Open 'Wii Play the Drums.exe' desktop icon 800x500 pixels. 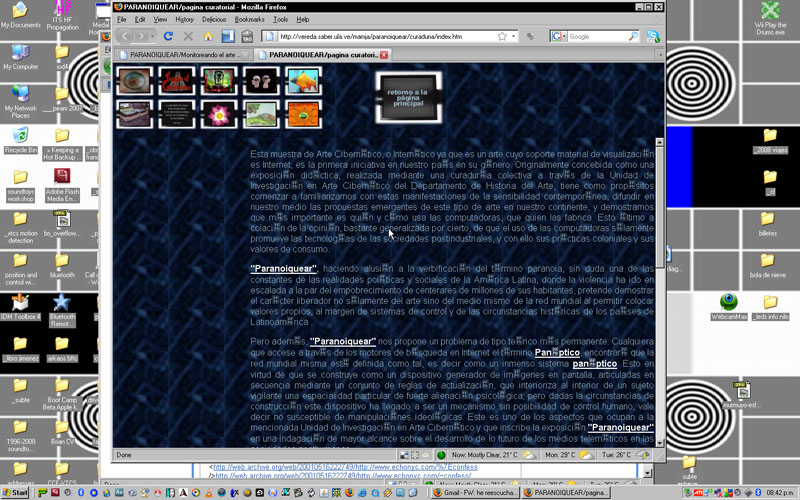pyautogui.click(x=770, y=18)
